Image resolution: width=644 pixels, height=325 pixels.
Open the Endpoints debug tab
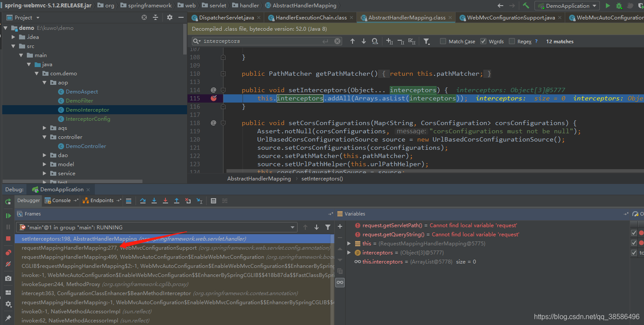(102, 200)
